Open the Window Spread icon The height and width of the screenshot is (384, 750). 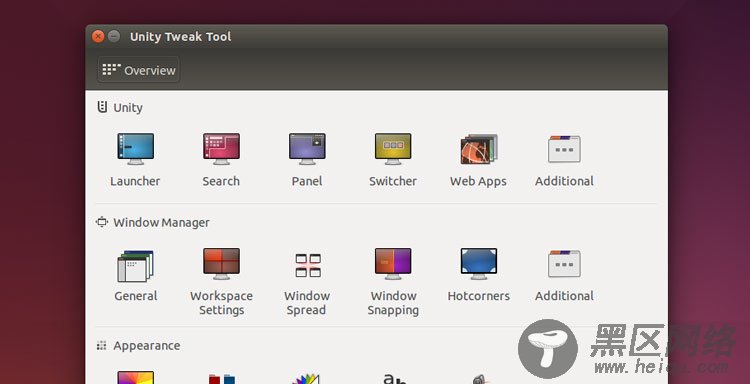click(308, 265)
